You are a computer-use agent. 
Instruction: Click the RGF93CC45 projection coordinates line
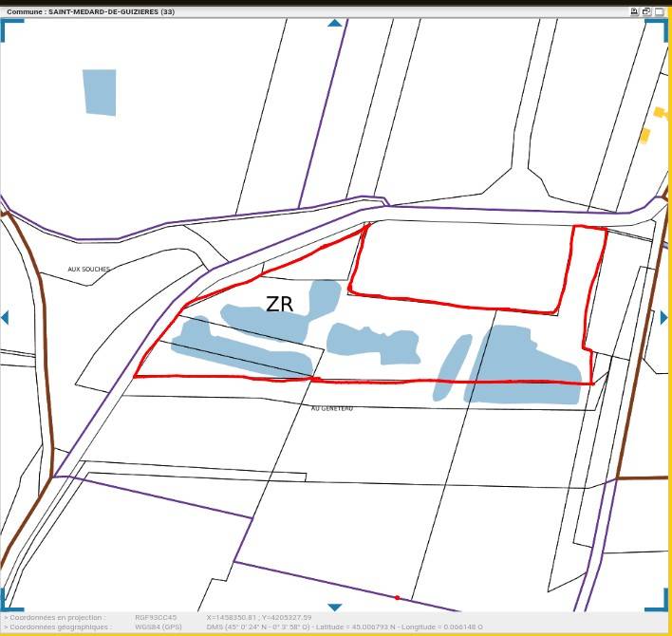pyautogui.click(x=157, y=617)
